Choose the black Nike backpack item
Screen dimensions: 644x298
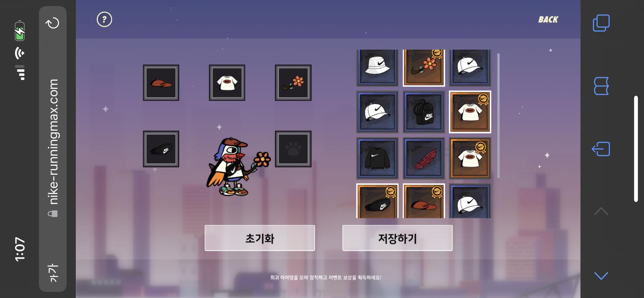pos(424,112)
